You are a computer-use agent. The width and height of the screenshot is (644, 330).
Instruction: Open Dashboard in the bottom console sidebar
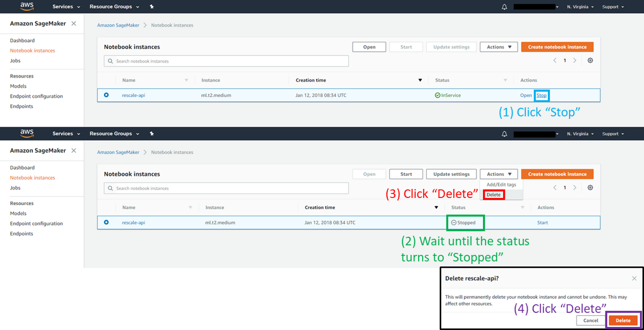pyautogui.click(x=22, y=167)
